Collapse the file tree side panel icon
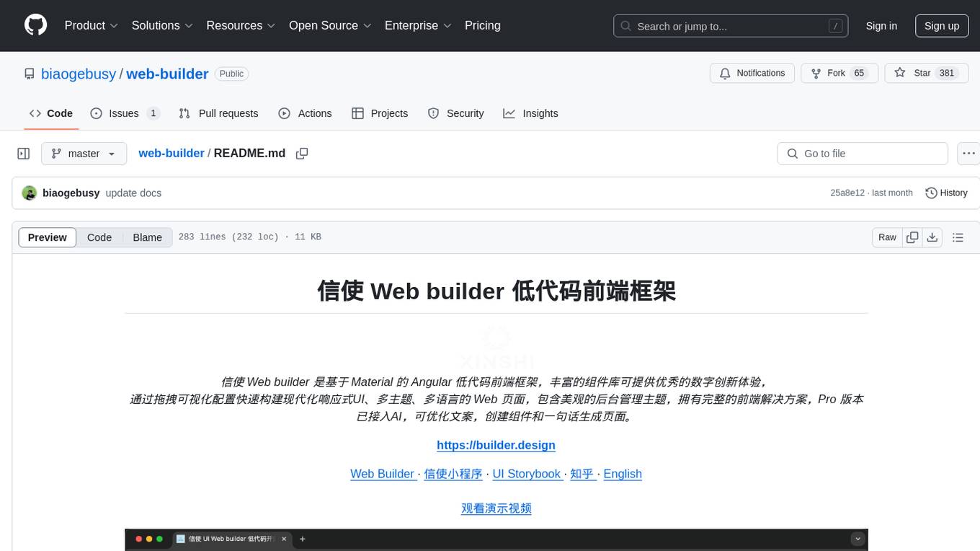This screenshot has width=980, height=551. coord(24,154)
